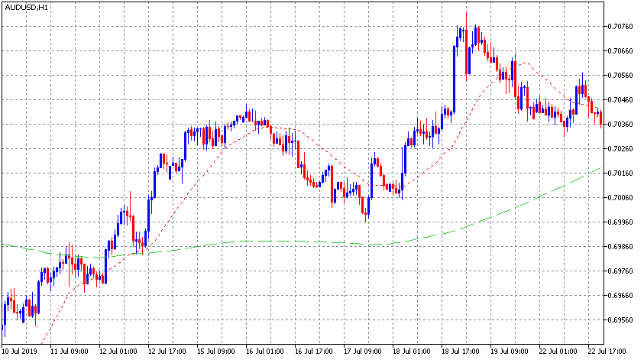Click the 19 Jul 09:00 time label

tap(509, 352)
